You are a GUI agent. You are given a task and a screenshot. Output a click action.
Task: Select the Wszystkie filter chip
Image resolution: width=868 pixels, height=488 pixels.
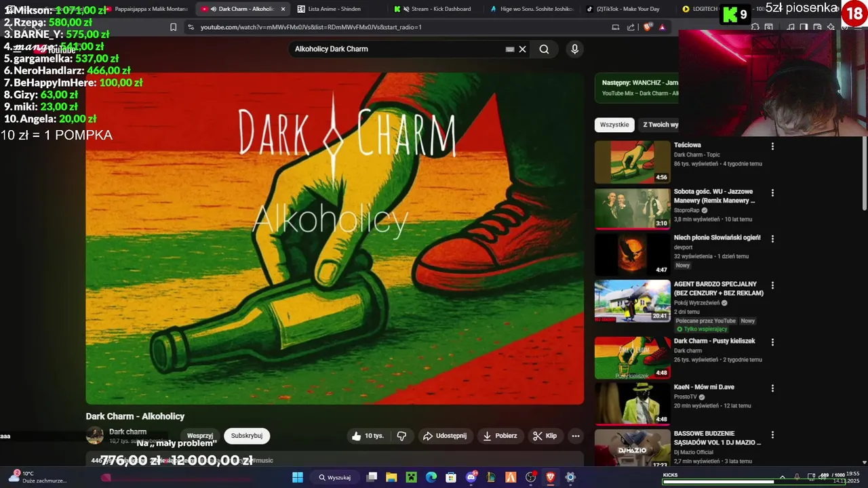614,125
